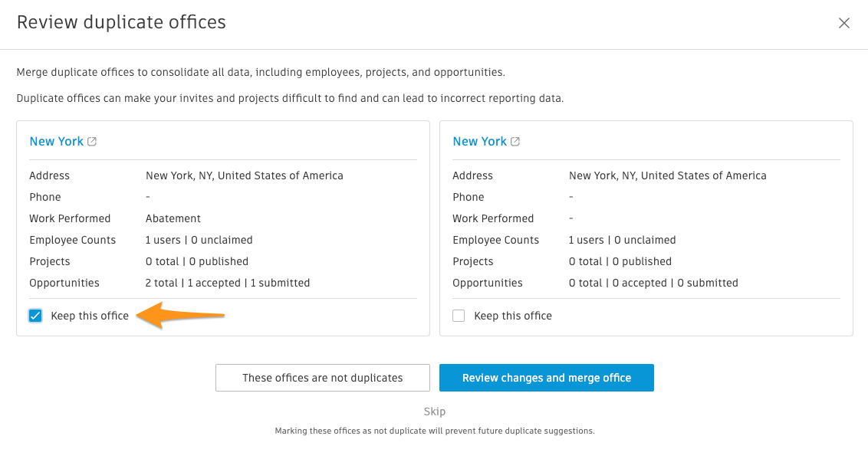The image size is (868, 449).
Task: Click the orange arrow annotation
Action: pyautogui.click(x=180, y=316)
